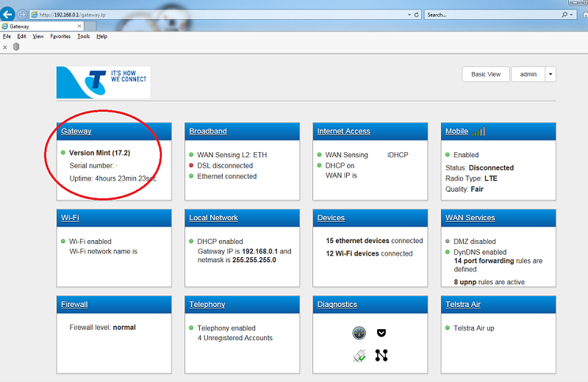Open the Firewall card link
This screenshot has width=588, height=382.
[x=74, y=304]
